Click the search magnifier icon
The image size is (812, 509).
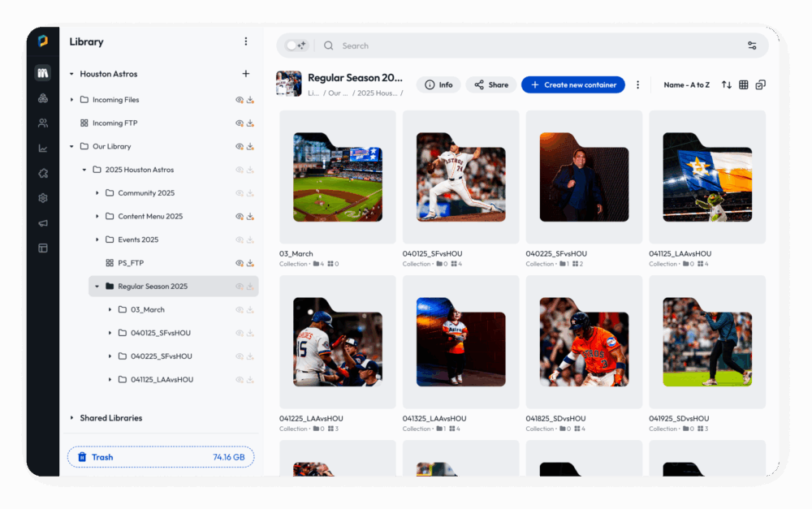tap(328, 45)
